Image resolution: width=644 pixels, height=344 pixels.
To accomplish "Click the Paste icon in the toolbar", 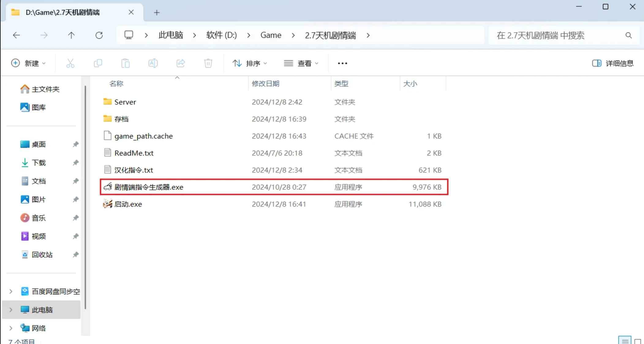I will 126,63.
